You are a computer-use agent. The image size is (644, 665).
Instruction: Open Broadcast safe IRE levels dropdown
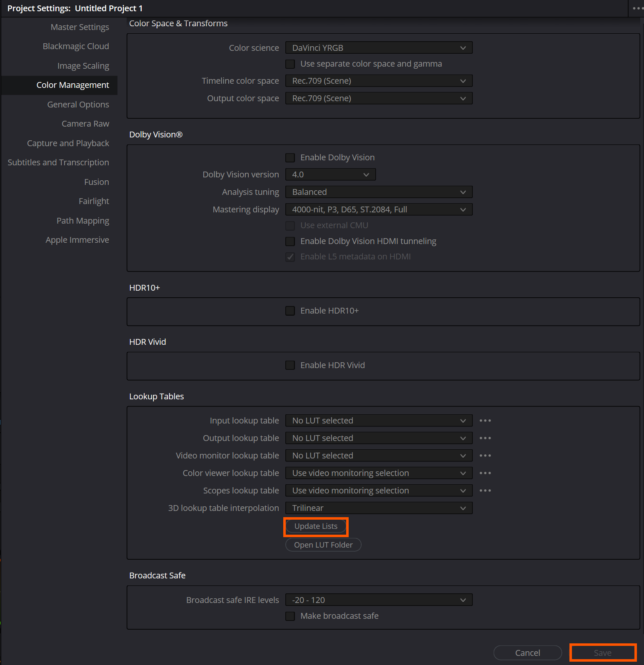tap(379, 600)
